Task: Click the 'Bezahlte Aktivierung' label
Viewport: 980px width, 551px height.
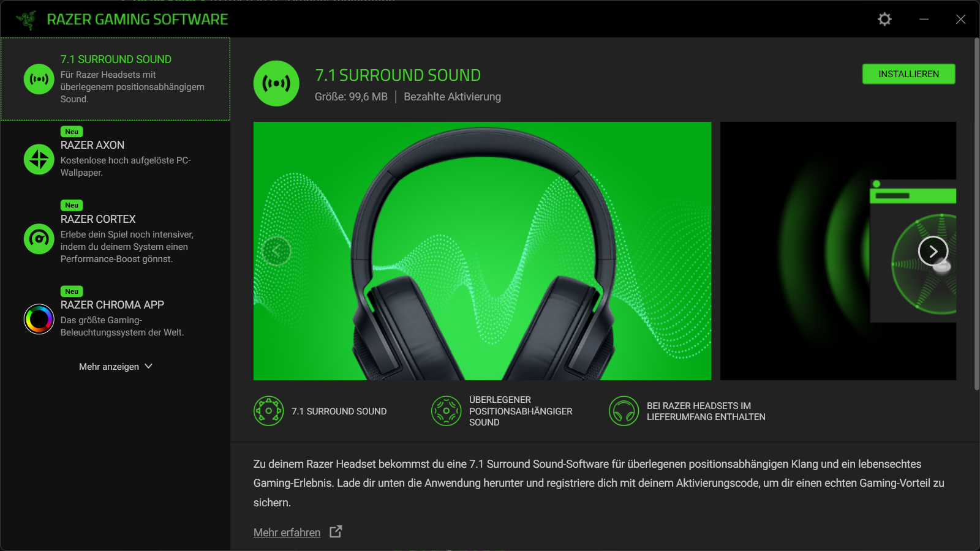Action: tap(452, 97)
